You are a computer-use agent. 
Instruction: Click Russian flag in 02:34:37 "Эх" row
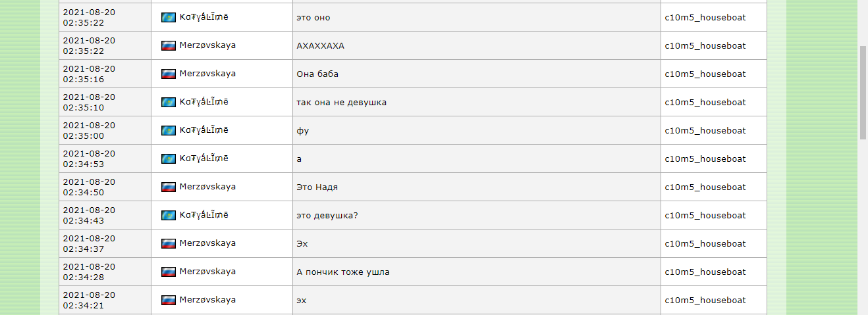[169, 243]
